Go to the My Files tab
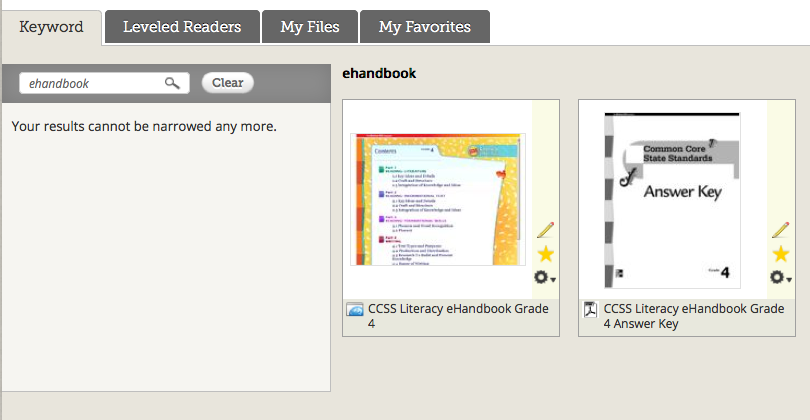Viewport: 810px width, 420px height. [x=309, y=27]
